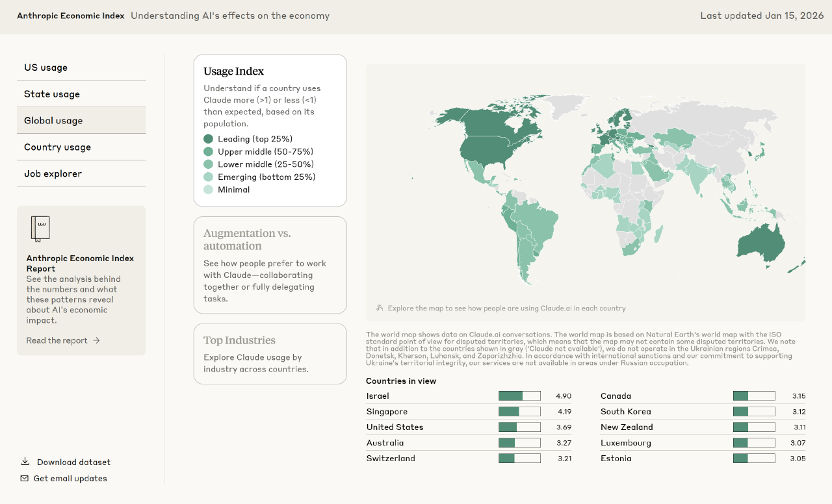Click the arrow next to Read the report
Image resolution: width=832 pixels, height=504 pixels.
pos(97,340)
